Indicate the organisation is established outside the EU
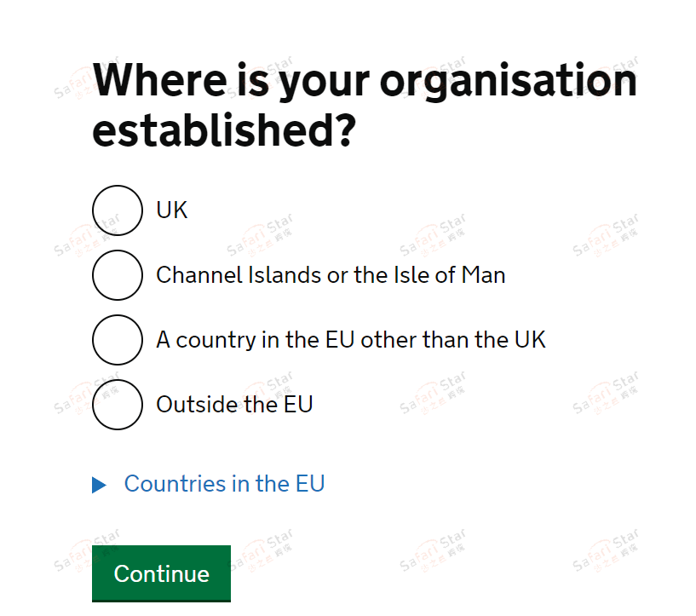This screenshot has height=616, width=696. (117, 404)
